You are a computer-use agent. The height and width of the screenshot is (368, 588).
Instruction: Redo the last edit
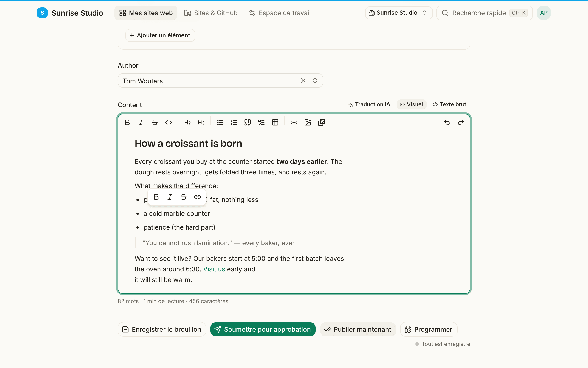[461, 122]
